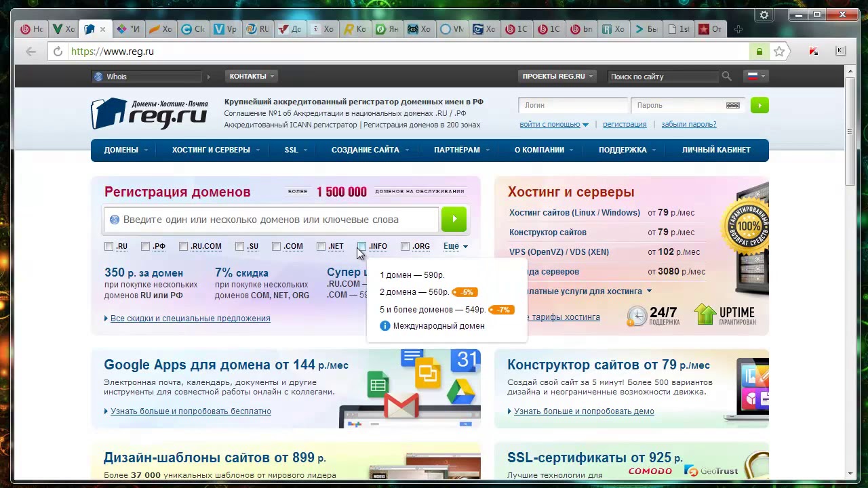Open the СОЗДАНИЕ САЙТА menu

tap(370, 150)
